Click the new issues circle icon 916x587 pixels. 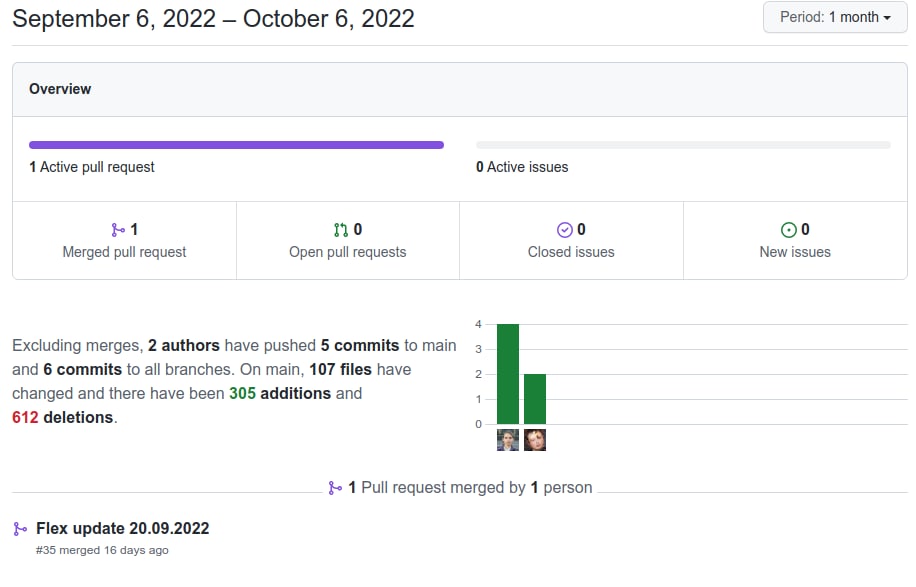point(788,230)
